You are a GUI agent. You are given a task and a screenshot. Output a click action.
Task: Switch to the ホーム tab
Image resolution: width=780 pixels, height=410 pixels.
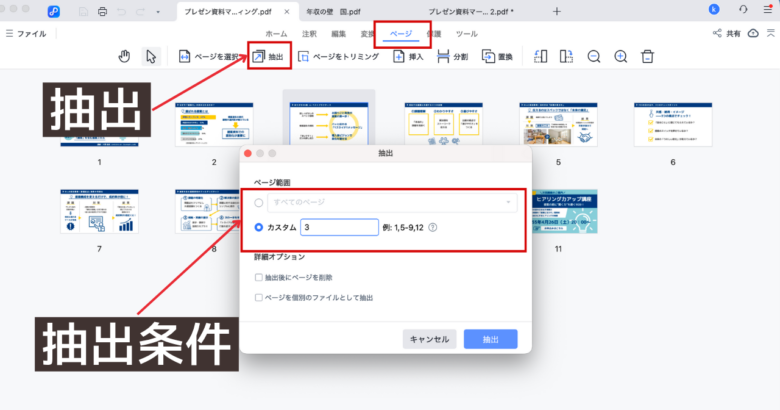tap(276, 33)
